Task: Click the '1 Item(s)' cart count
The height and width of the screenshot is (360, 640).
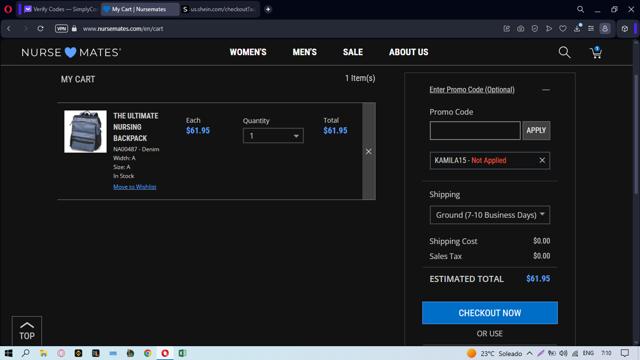Action: 360,78
